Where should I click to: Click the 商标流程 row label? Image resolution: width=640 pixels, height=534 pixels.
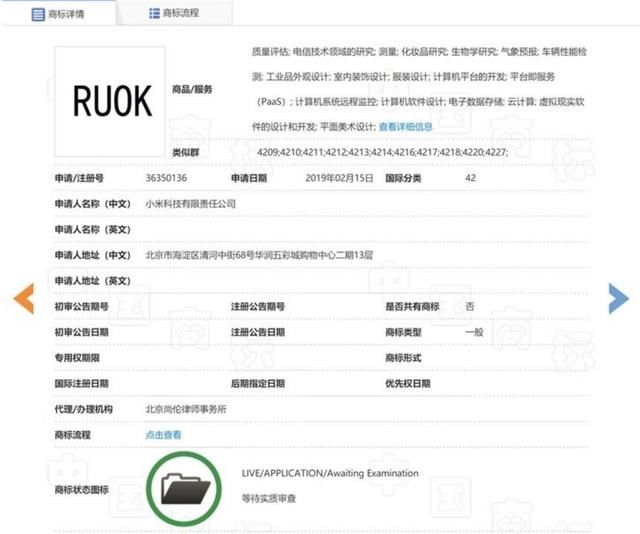[73, 435]
